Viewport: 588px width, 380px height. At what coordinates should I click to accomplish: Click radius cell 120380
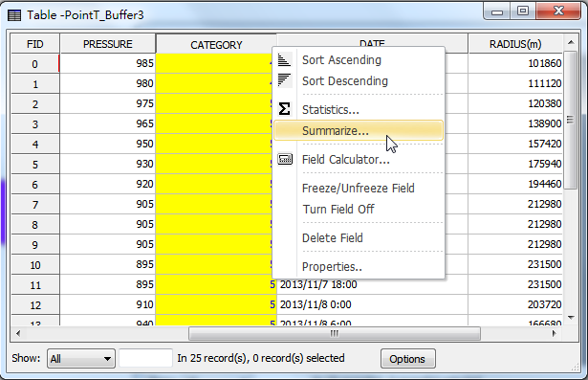pos(515,103)
